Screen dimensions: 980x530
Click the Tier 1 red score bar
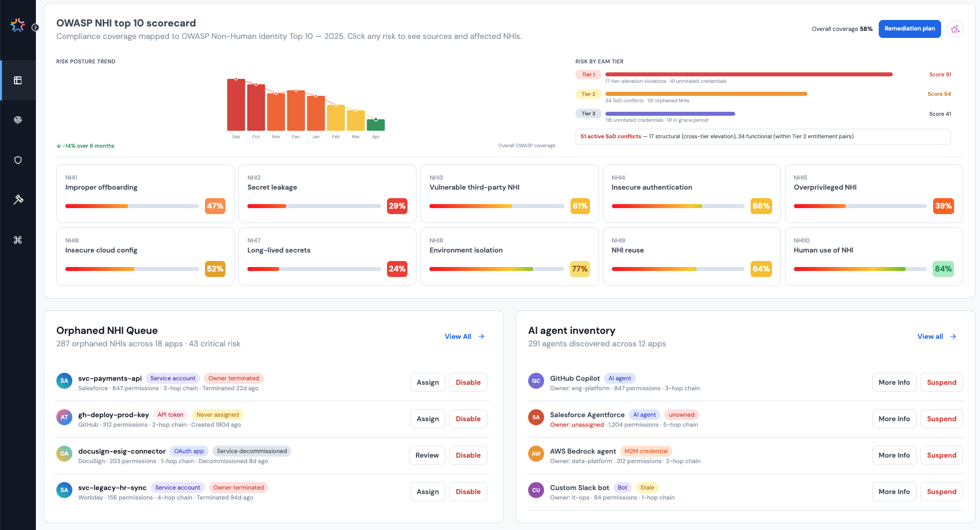point(749,74)
